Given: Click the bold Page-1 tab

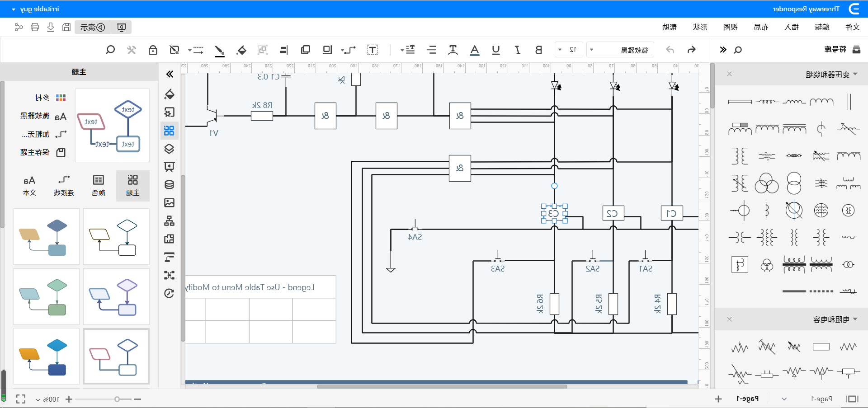Looking at the screenshot, I should coord(747,399).
